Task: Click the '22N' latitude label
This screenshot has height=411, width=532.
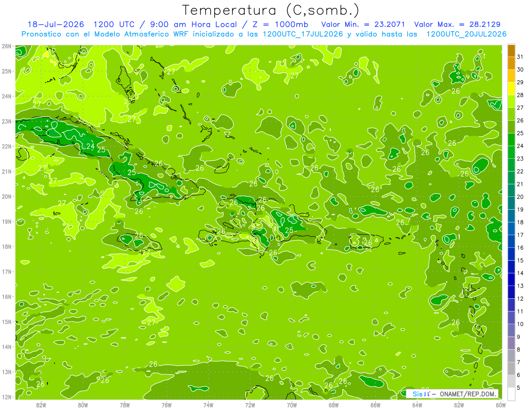Action: [6, 146]
